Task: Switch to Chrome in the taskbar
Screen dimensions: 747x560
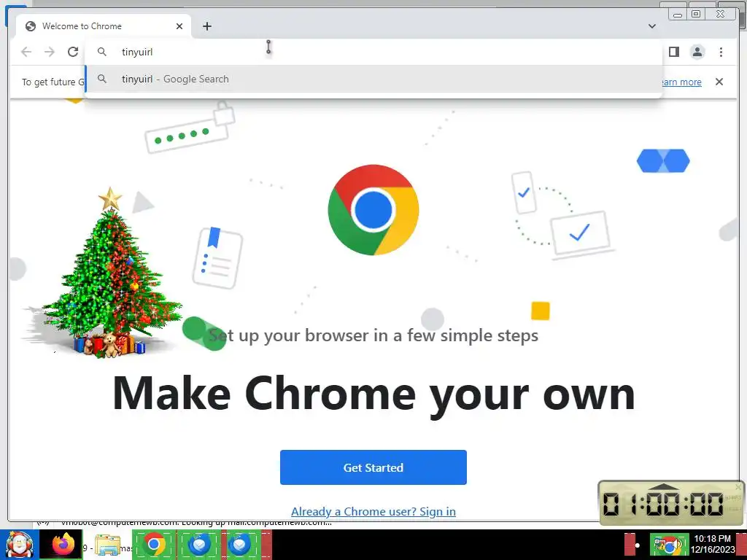Action: (155, 545)
